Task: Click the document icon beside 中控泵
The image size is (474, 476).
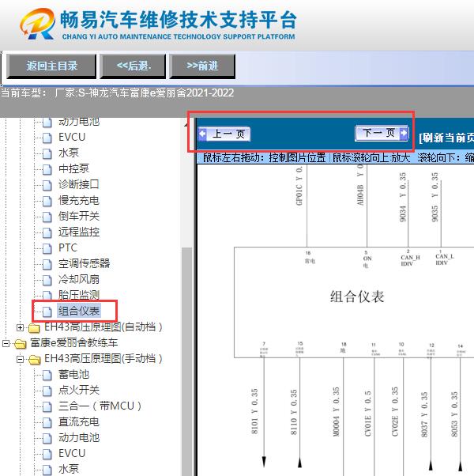Action: [x=47, y=169]
